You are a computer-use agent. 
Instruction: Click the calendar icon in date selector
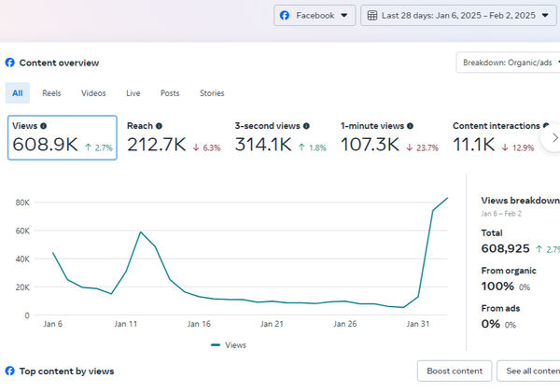(x=371, y=16)
